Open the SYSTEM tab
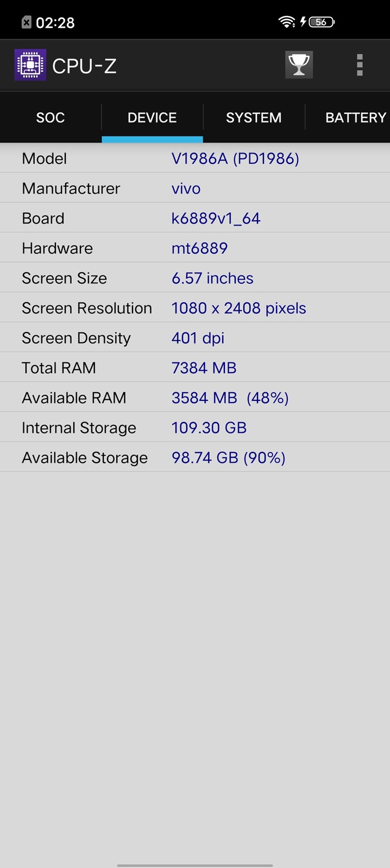The image size is (390, 868). (254, 118)
